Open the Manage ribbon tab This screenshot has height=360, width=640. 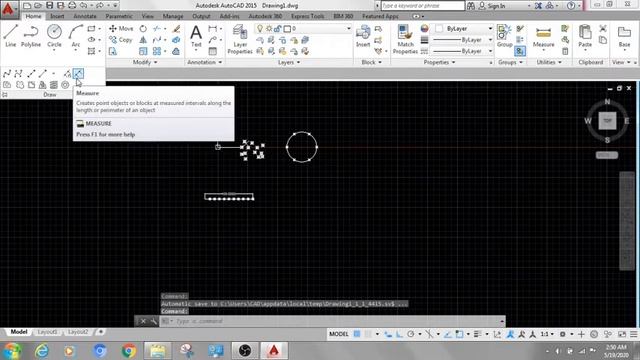coord(173,16)
